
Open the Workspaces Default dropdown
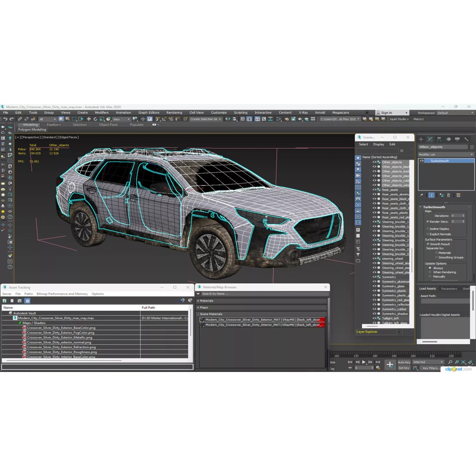click(455, 113)
